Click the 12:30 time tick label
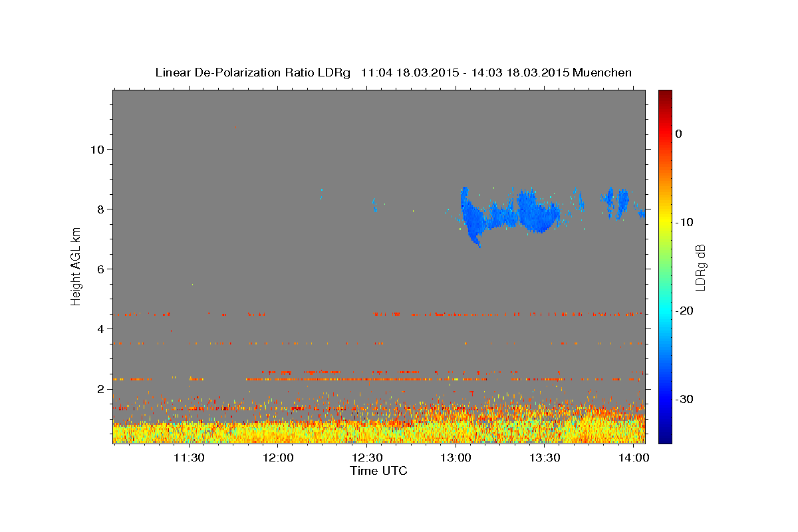 367,458
